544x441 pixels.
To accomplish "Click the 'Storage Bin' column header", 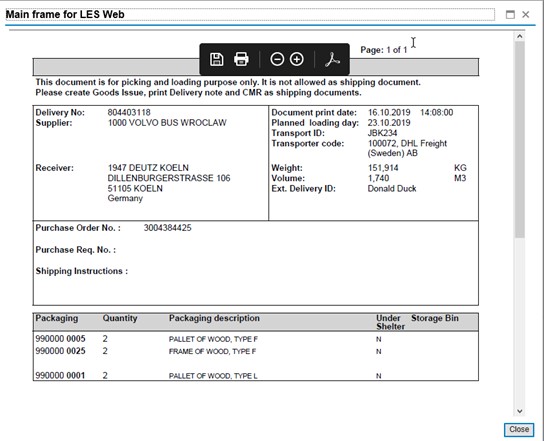I will click(x=435, y=318).
